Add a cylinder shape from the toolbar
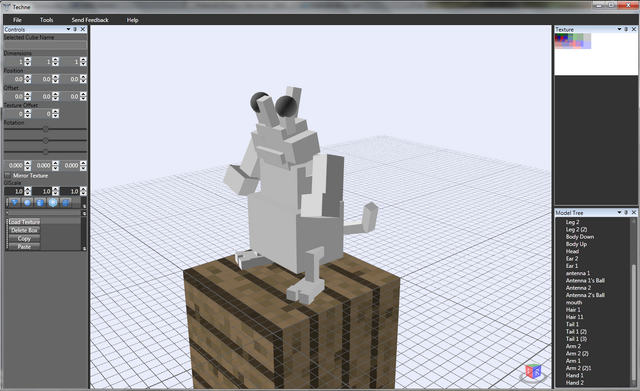The image size is (640, 391). (40, 202)
